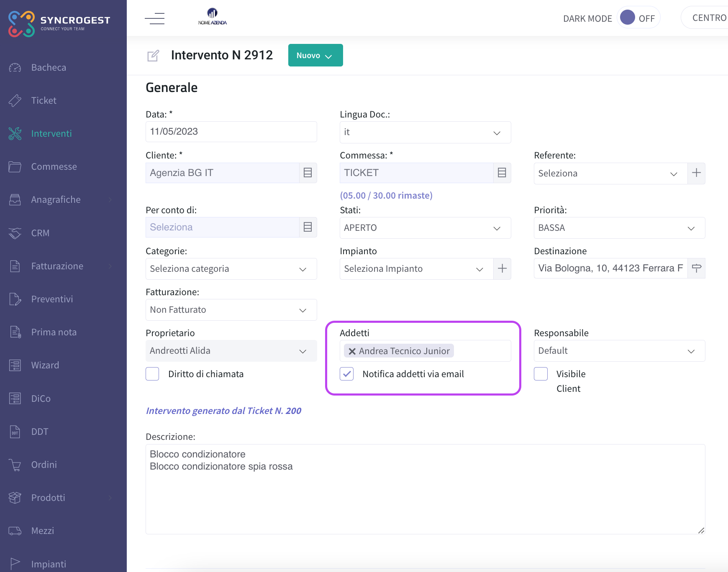This screenshot has height=572, width=728.
Task: Click the edit pencil icon beside Intervento title
Action: pyautogui.click(x=153, y=56)
